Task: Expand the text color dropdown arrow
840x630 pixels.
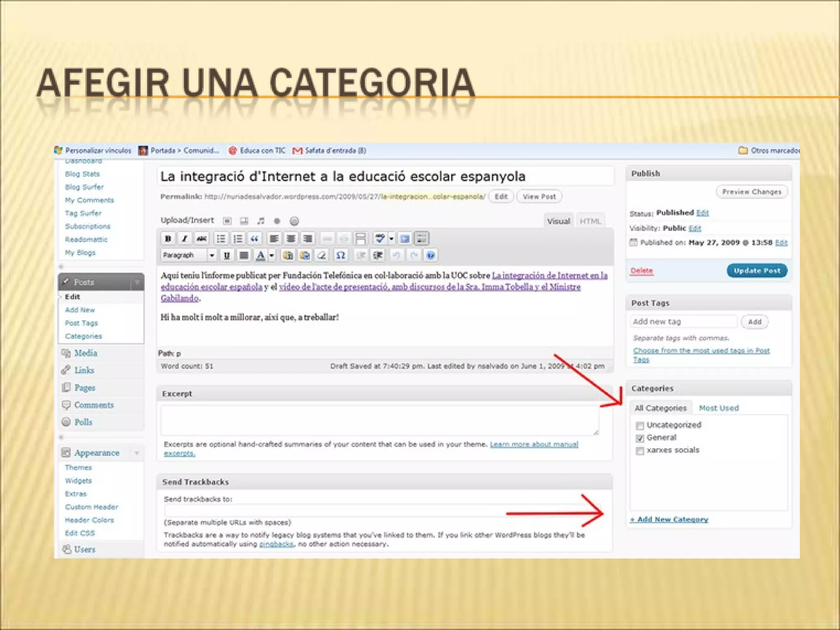Action: coord(272,256)
